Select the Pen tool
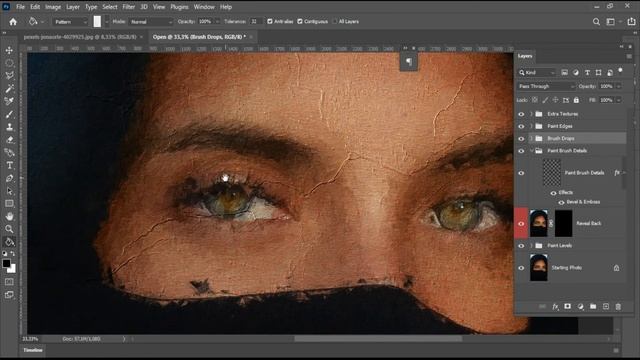Screen dimensions: 640x360 point(9,178)
